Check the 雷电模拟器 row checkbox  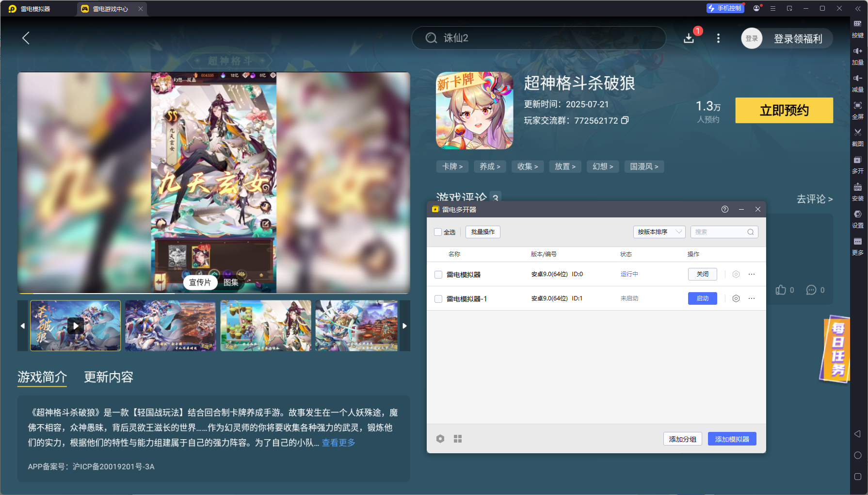pos(438,275)
